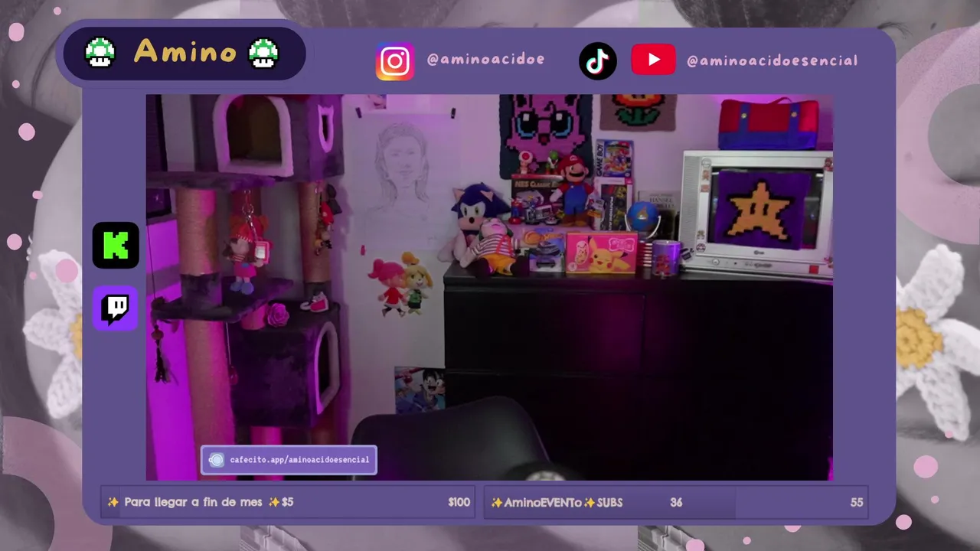Click the Instagram logo icon

point(395,61)
